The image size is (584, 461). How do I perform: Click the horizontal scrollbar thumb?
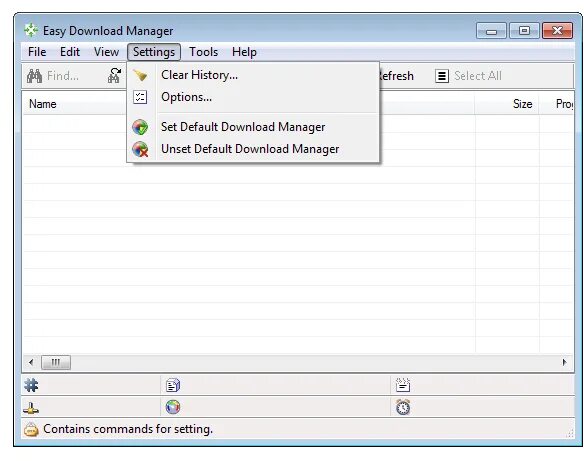click(55, 362)
